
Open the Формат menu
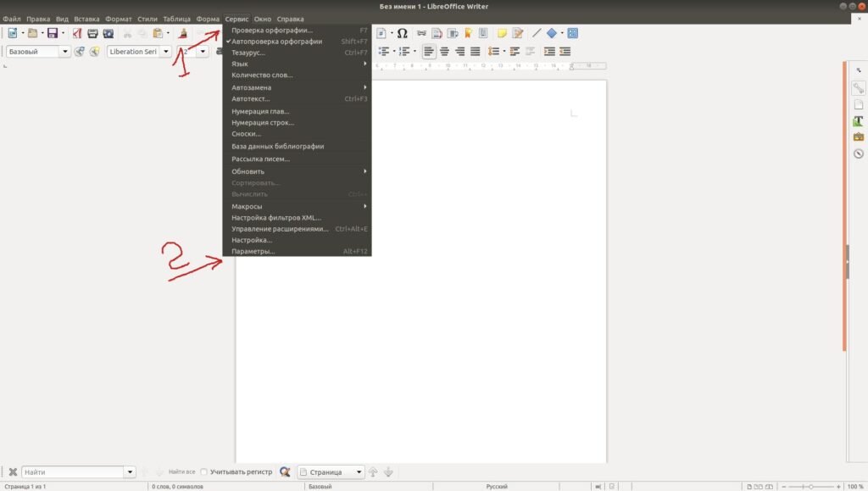coord(119,19)
